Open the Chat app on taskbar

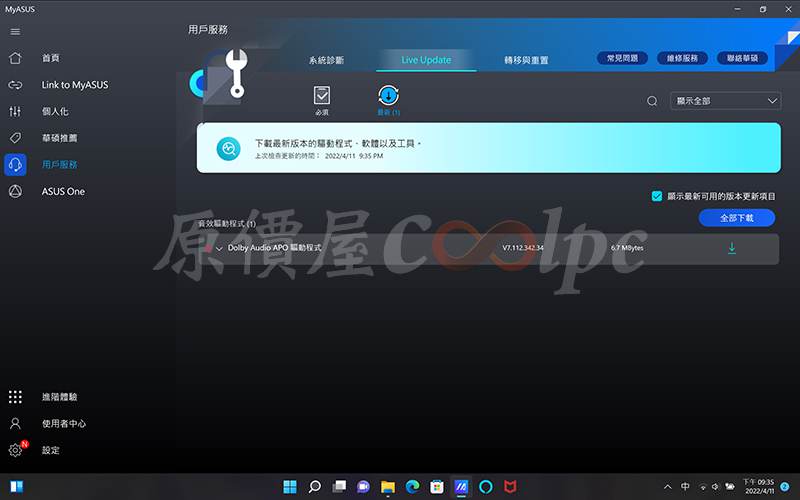tap(363, 487)
